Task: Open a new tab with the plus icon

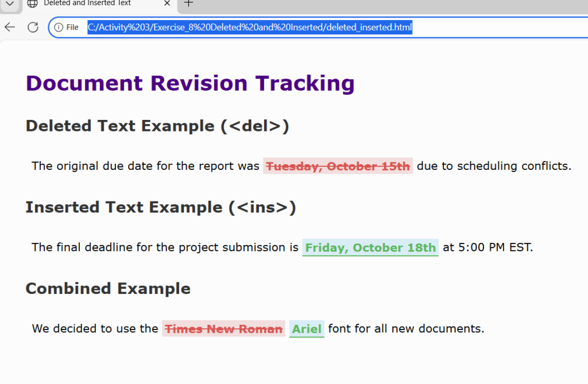Action: coord(188,3)
